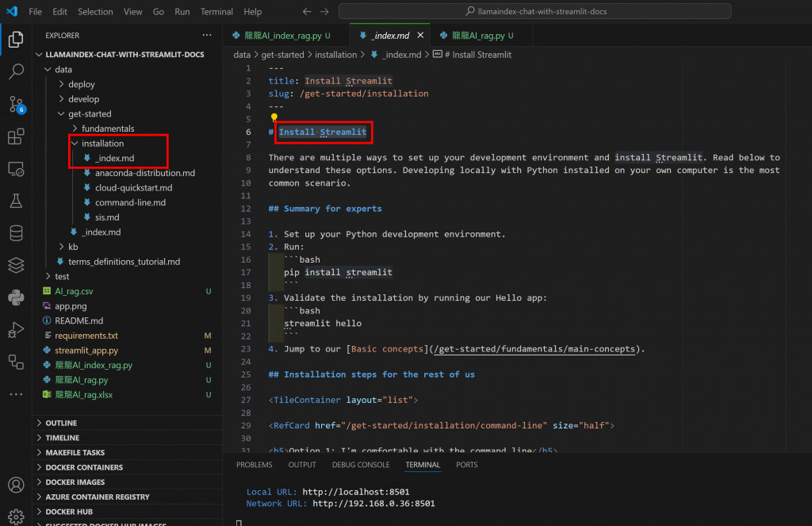Follow the /get-started/fundamentals/main-concepts link

pos(534,349)
